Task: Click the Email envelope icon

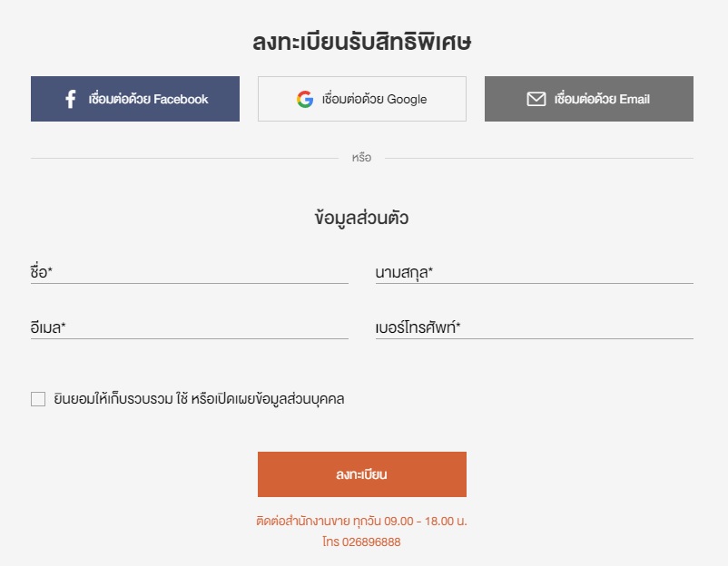Action: [536, 99]
